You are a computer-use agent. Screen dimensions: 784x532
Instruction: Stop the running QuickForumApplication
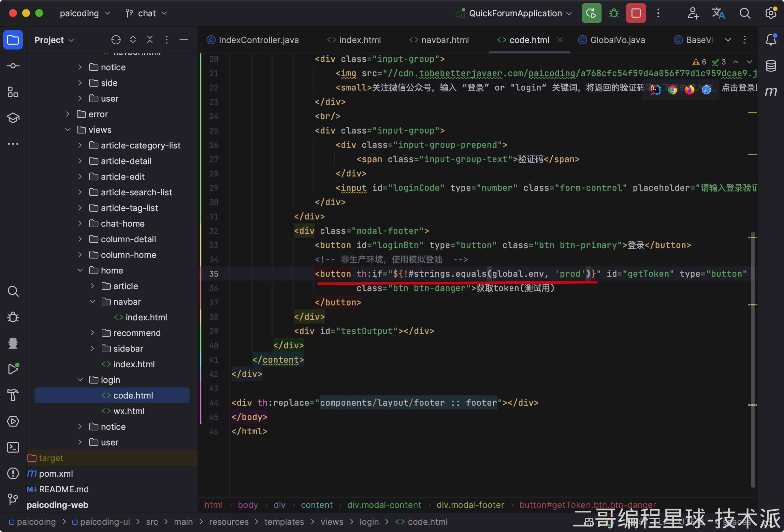pyautogui.click(x=635, y=13)
